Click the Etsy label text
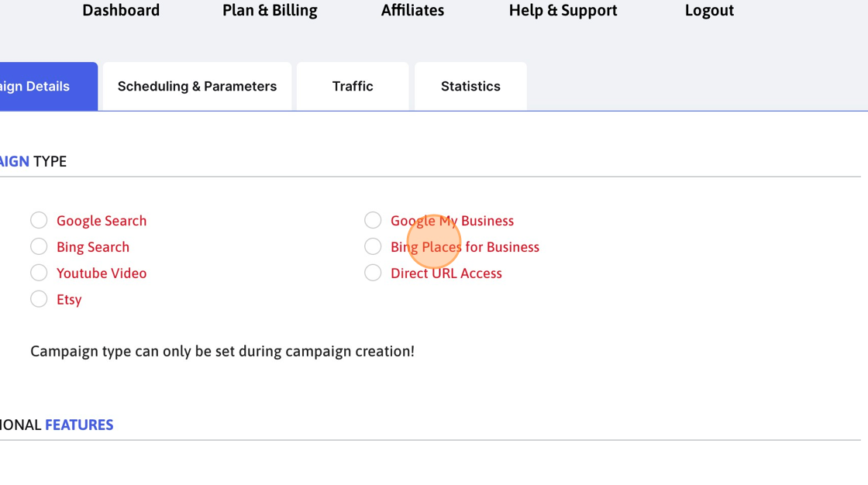This screenshot has height=485, width=868. coord(69,300)
